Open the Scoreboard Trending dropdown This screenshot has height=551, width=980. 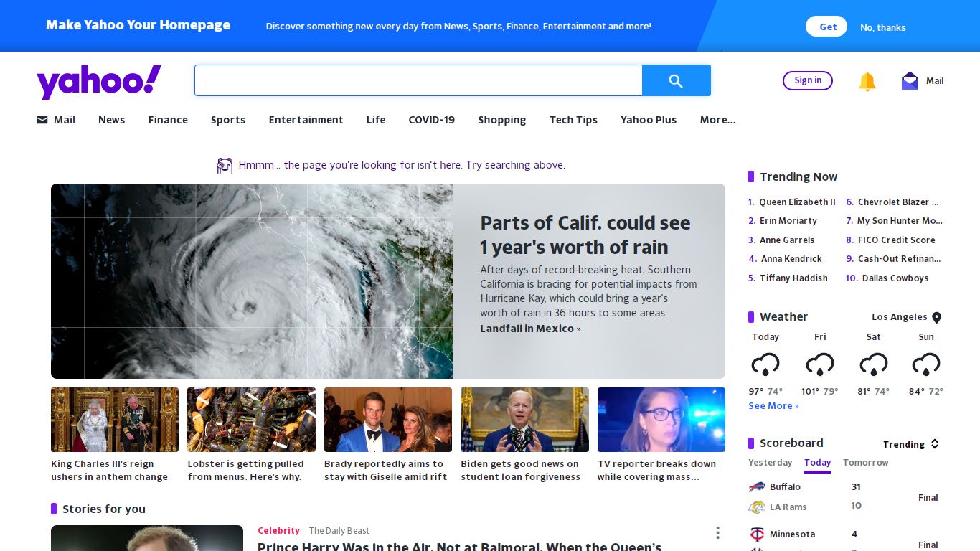911,444
